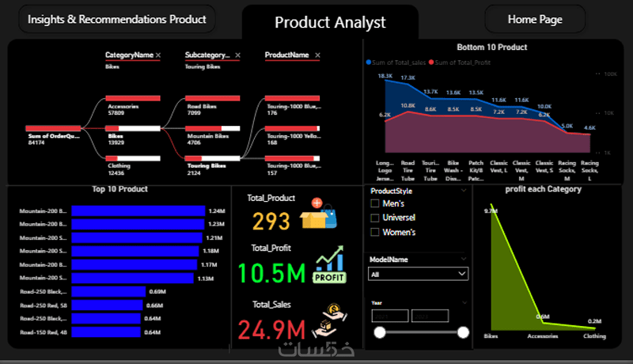Image resolution: width=633 pixels, height=364 pixels.
Task: Click the Mountain-200 bar valued 1.23M
Action: pos(138,225)
